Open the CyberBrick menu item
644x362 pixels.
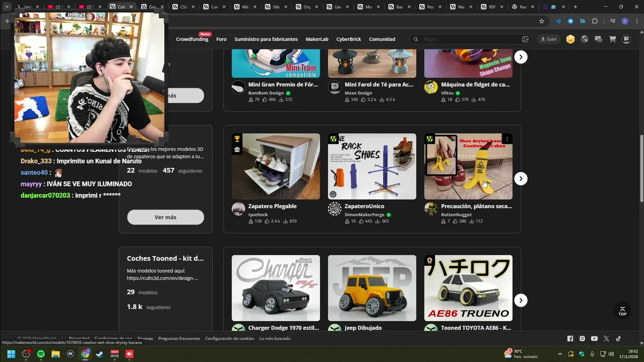[x=349, y=39]
